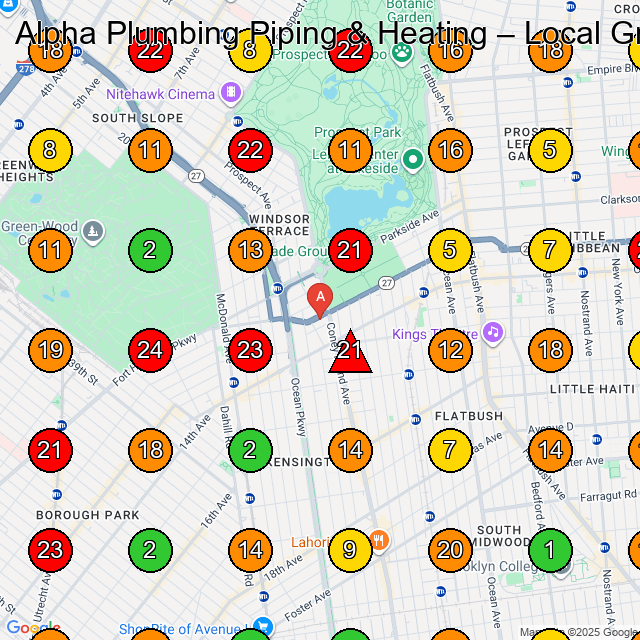This screenshot has width=640, height=640.
Task: Select the red triangle marker showing 21
Action: pyautogui.click(x=350, y=352)
